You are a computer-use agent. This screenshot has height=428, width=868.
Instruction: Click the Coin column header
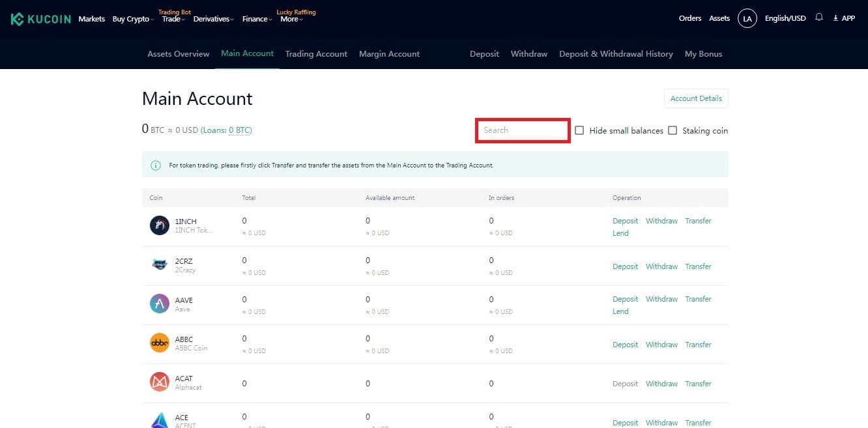click(156, 198)
